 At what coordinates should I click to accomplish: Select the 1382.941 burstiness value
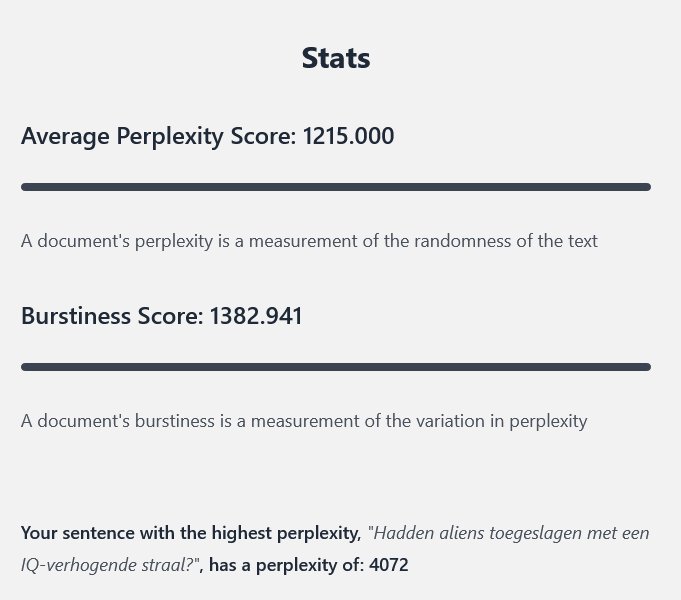(256, 316)
